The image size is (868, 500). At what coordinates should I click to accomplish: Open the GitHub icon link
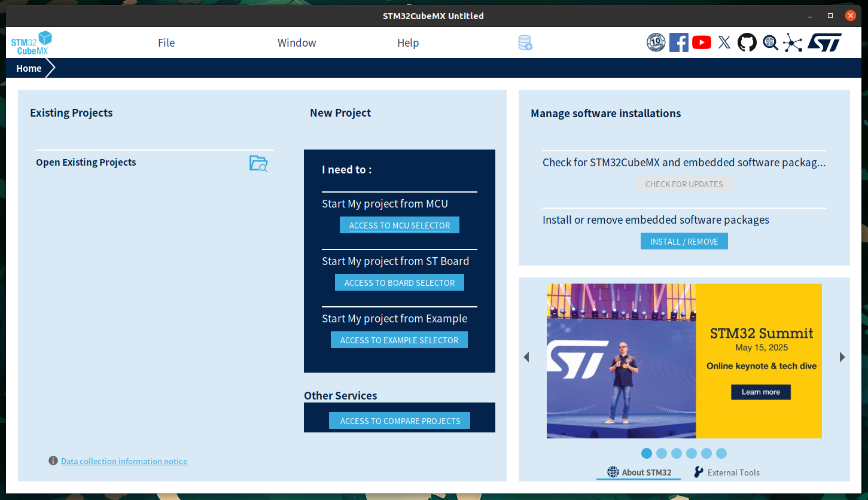[747, 42]
